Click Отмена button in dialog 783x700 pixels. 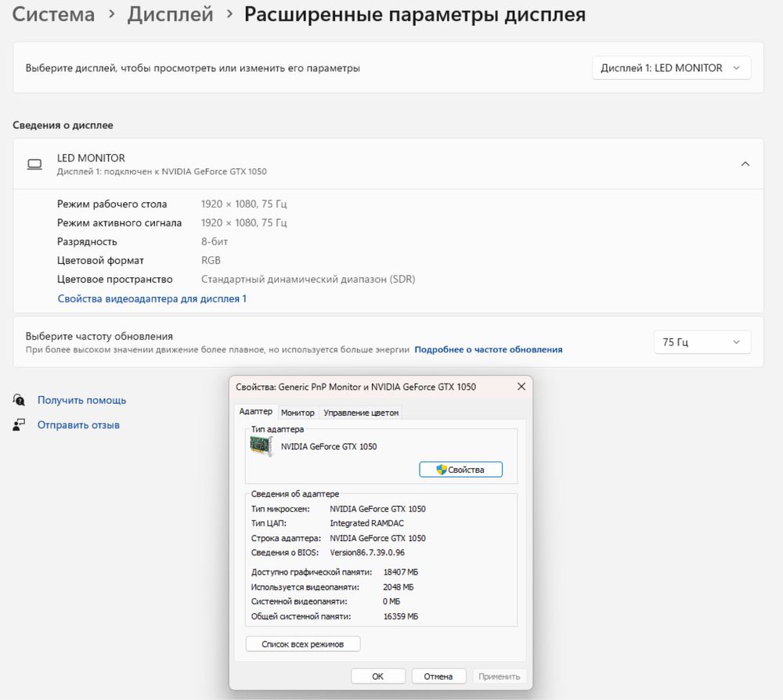point(438,677)
